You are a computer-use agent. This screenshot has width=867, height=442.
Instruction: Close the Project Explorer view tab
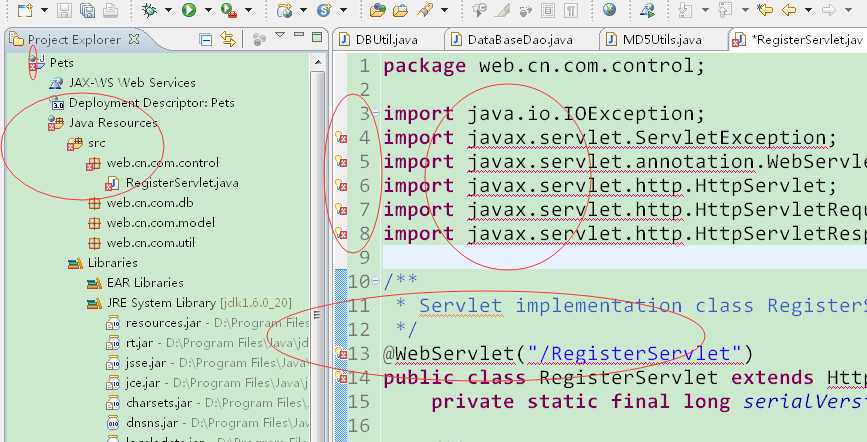coord(134,39)
